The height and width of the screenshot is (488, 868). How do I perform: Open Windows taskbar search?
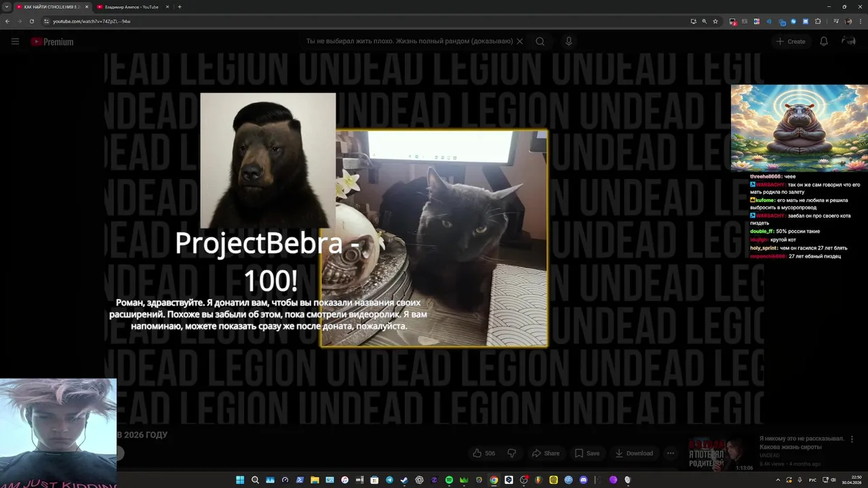[x=255, y=481]
